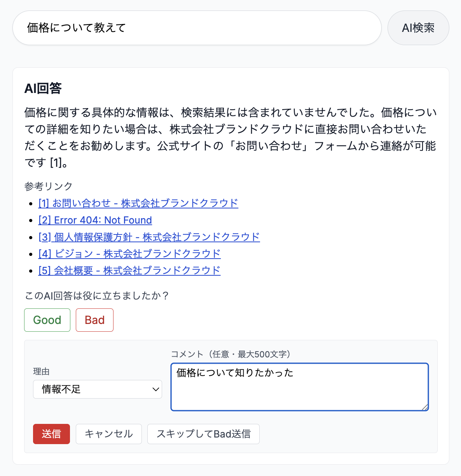Image resolution: width=461 pixels, height=476 pixels.
Task: Click the Bad feedback button
Action: pos(94,320)
